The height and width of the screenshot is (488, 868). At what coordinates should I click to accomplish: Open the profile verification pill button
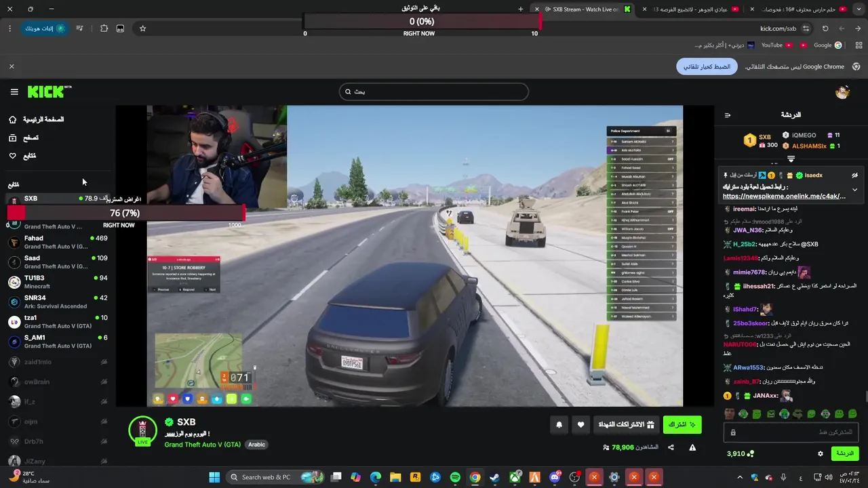tap(45, 28)
